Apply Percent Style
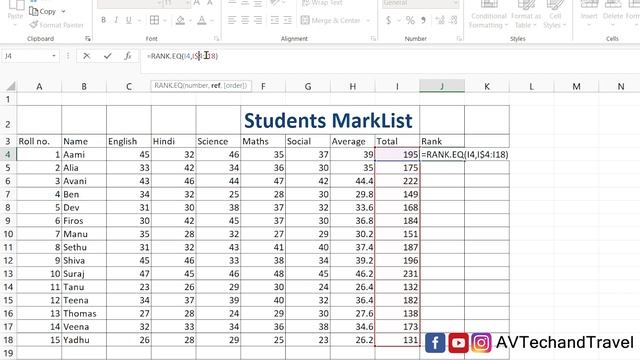Screen dimensions: 640x360 click(410, 20)
